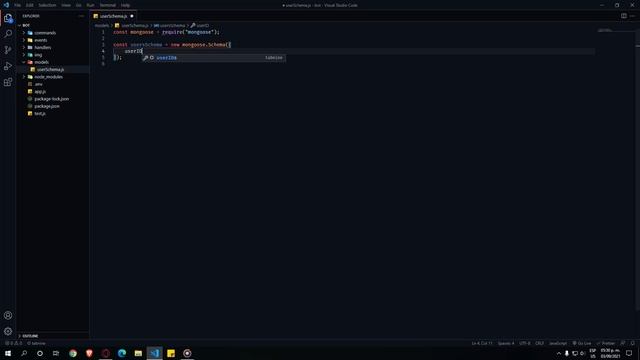Change the JavaScript language mode

click(558, 343)
